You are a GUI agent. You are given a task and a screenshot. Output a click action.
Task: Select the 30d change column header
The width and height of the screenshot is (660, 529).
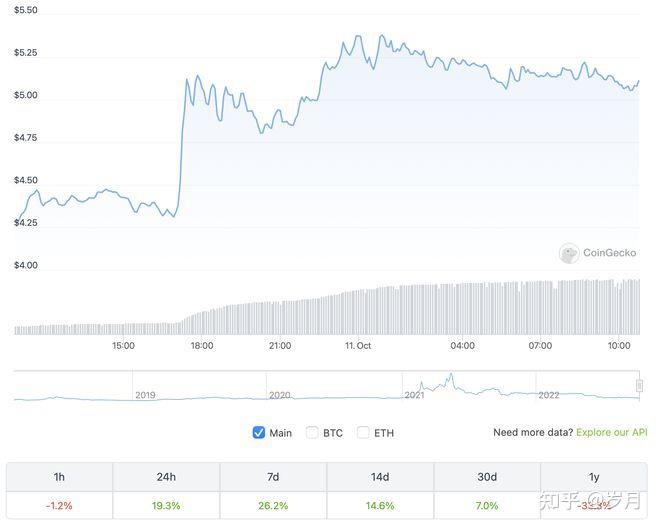(x=487, y=477)
